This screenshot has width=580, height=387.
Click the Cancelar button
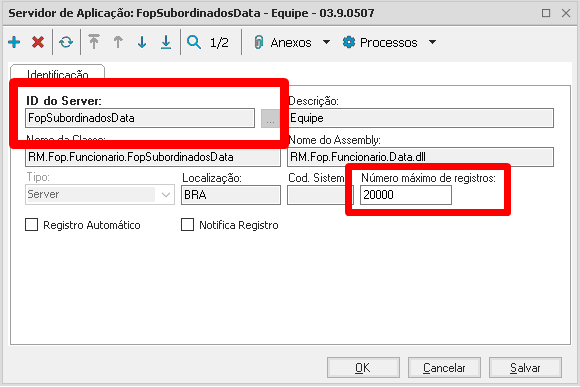[444, 368]
